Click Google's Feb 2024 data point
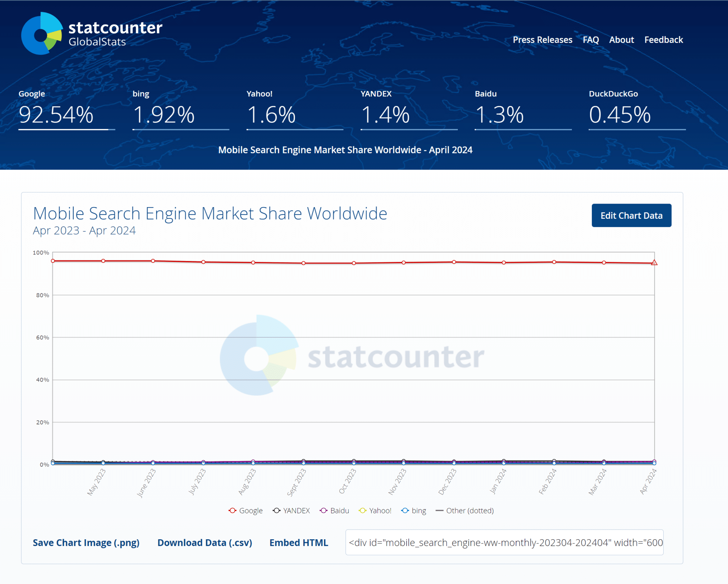Image resolution: width=728 pixels, height=584 pixels. [554, 262]
